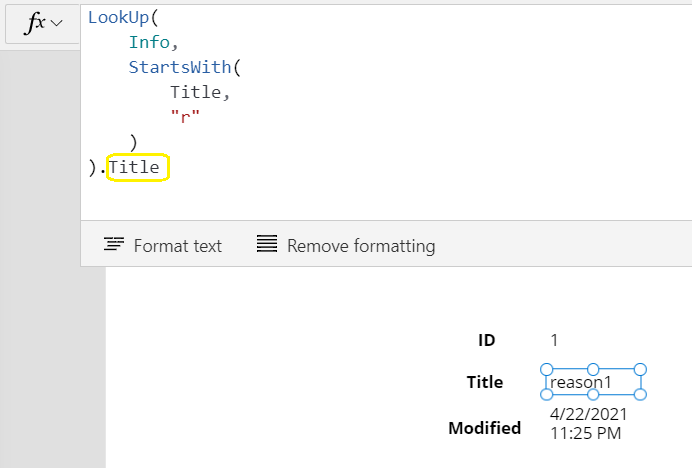Select the ID value 1
Viewport: 692px width, 468px height.
(554, 340)
